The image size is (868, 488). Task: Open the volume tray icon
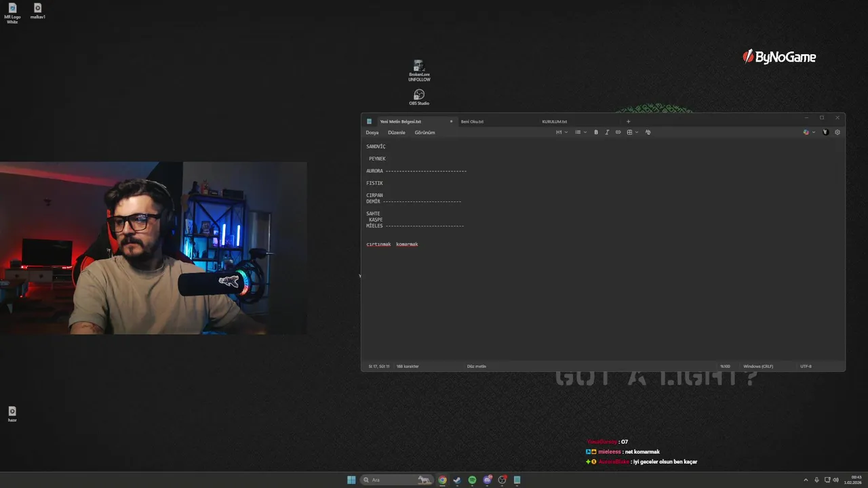click(835, 480)
